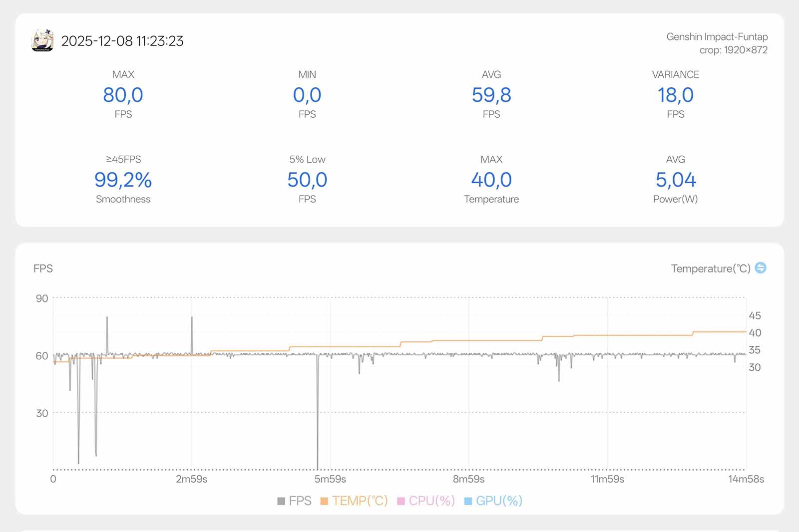Click the AVG FPS value 59,8
799x532 pixels.
491,95
